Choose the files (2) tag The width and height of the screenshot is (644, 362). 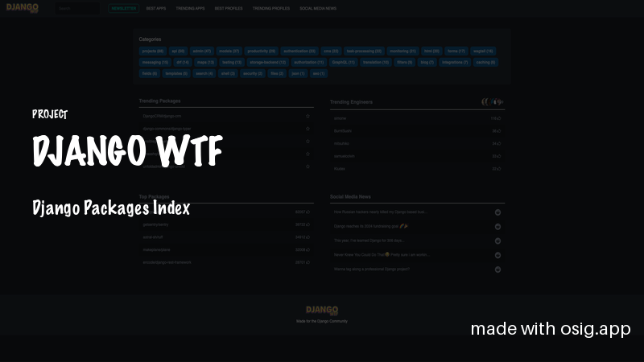pos(277,73)
